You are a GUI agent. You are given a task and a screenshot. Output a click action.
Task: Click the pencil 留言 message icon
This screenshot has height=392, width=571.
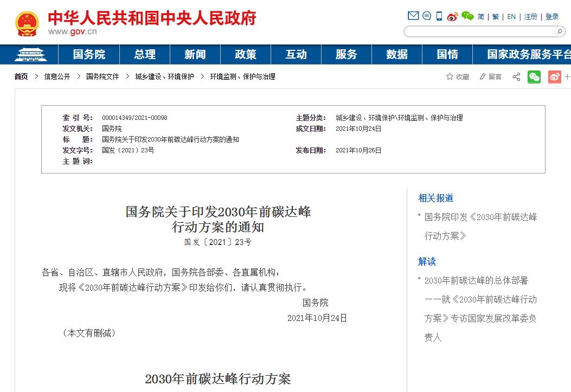(x=483, y=76)
